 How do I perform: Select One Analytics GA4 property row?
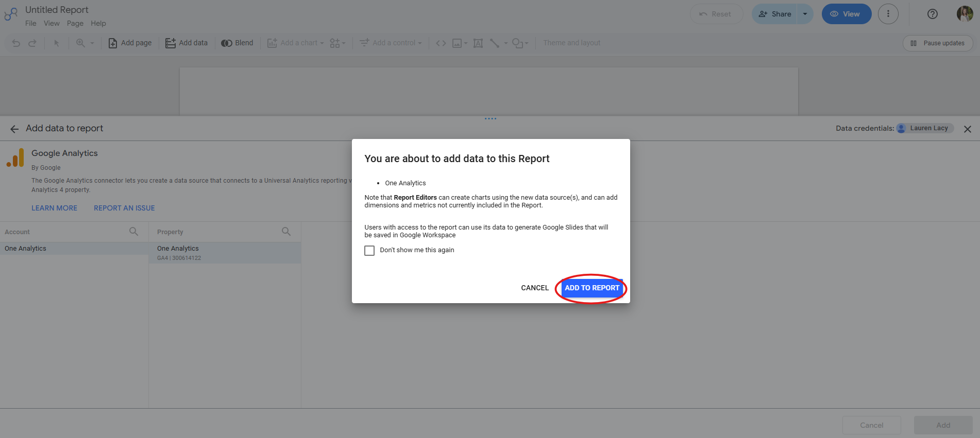click(225, 253)
